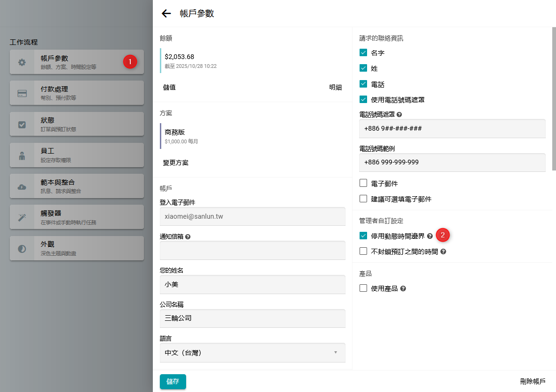Click the half-circle icon for 外觀

(22, 249)
